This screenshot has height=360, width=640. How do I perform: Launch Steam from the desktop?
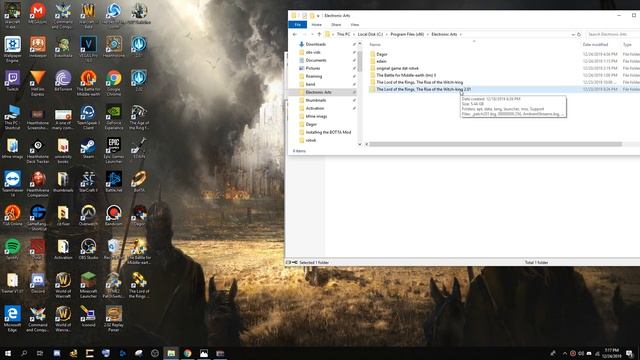point(88,148)
